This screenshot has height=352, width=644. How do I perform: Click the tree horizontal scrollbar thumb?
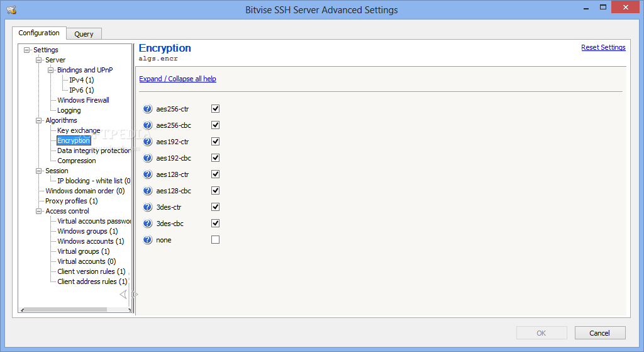pos(66,310)
